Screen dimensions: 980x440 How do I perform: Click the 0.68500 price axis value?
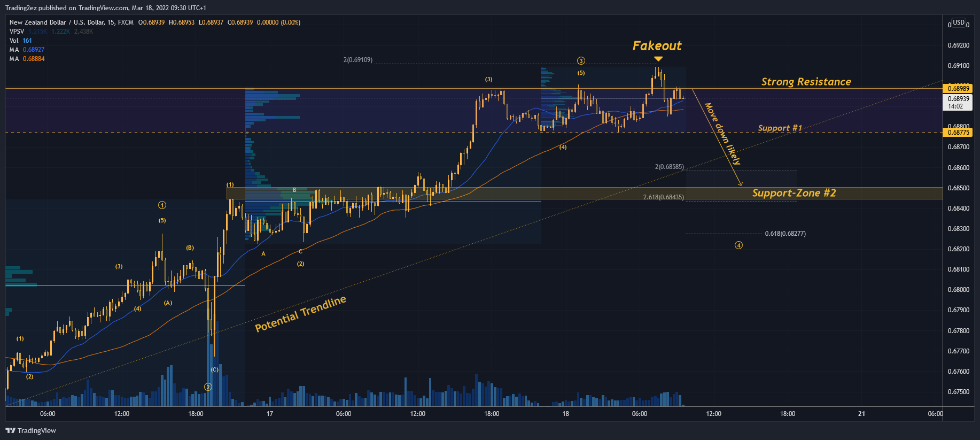point(958,188)
